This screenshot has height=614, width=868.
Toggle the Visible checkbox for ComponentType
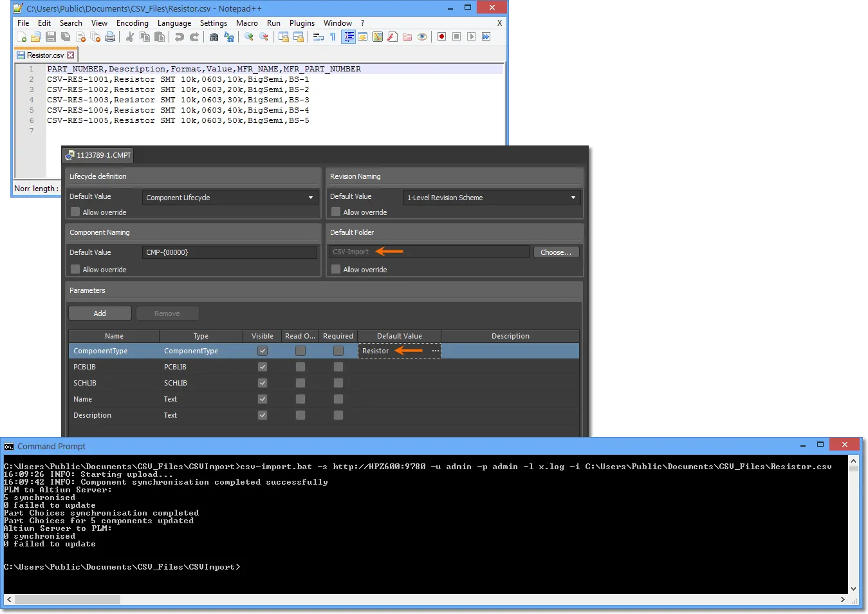[262, 351]
